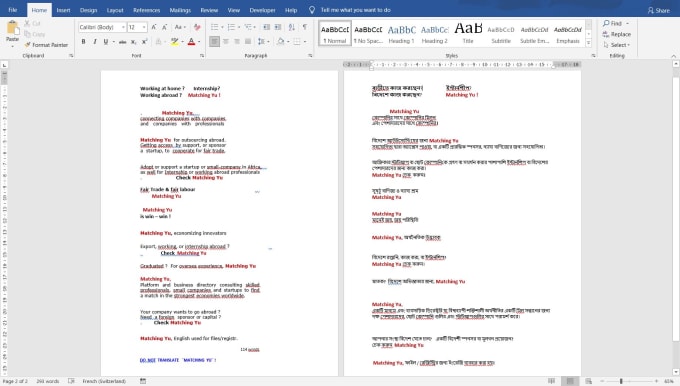The width and height of the screenshot is (680, 386).
Task: Toggle Strikethrough formatting
Action: pos(122,42)
